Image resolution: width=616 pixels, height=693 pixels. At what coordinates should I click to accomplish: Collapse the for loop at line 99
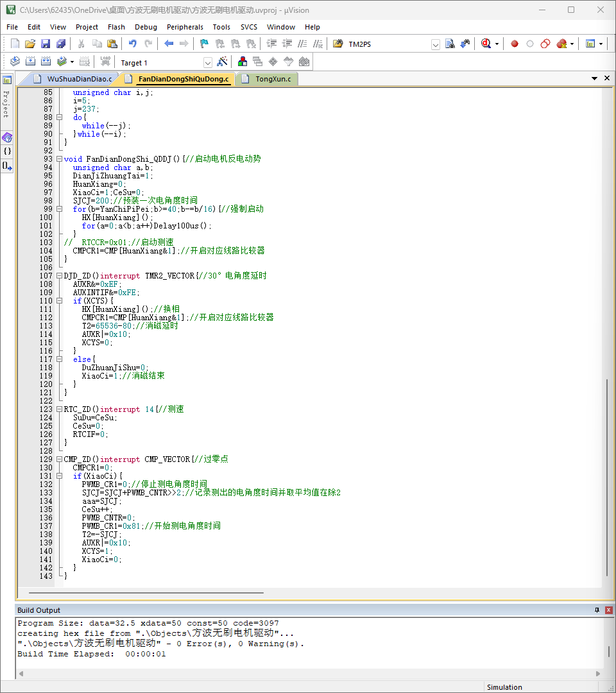pos(59,209)
